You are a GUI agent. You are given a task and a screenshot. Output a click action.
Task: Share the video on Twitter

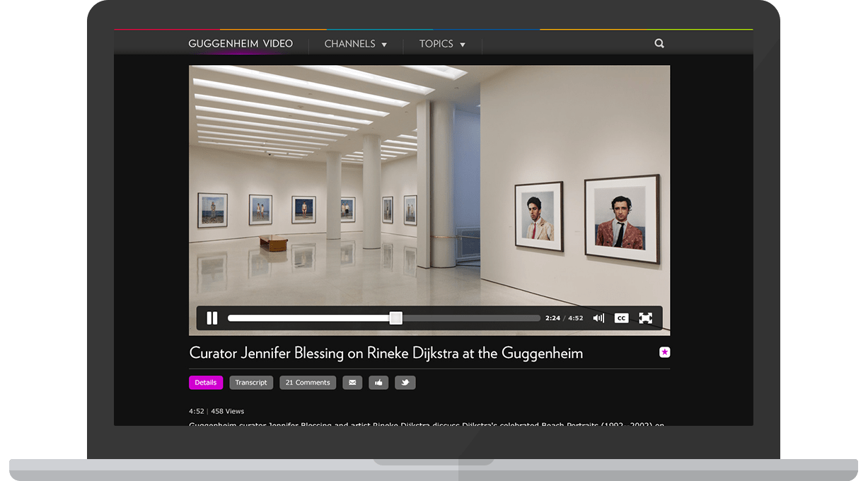405,383
